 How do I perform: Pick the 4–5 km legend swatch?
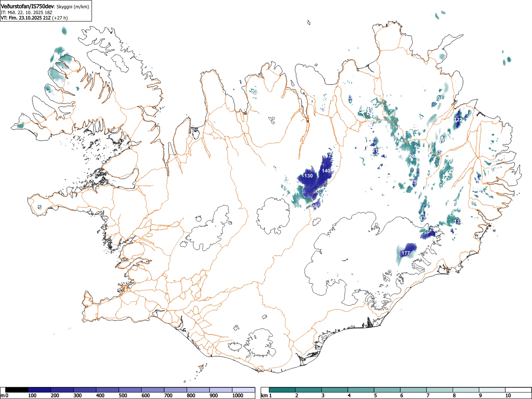[361, 390]
